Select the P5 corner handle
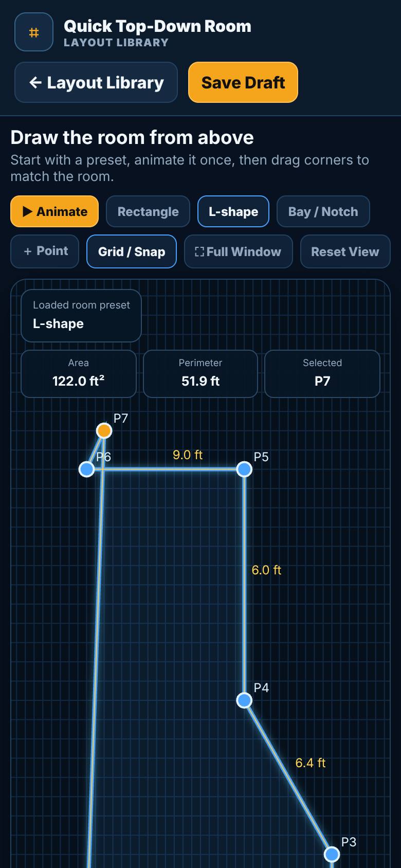Image resolution: width=401 pixels, height=868 pixels. (244, 469)
